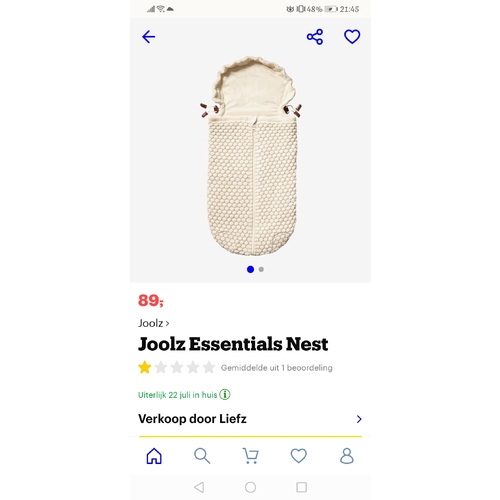
Task: Go back with the top-left arrow
Action: (x=148, y=37)
